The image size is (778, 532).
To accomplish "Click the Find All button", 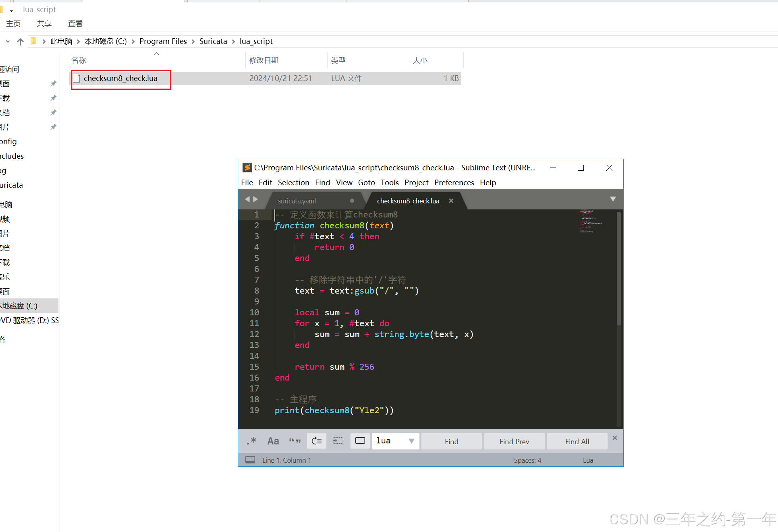I will tap(577, 441).
